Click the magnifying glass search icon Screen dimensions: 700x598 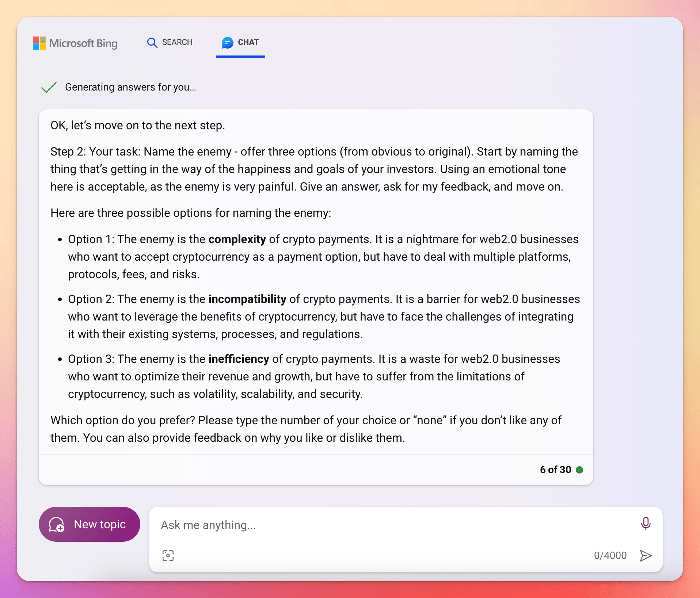pyautogui.click(x=152, y=43)
